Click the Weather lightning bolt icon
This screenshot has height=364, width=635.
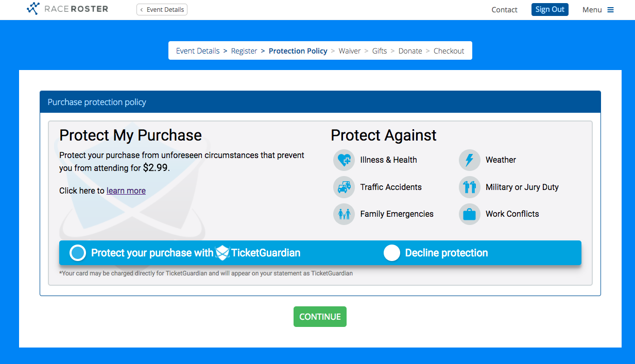pos(469,160)
